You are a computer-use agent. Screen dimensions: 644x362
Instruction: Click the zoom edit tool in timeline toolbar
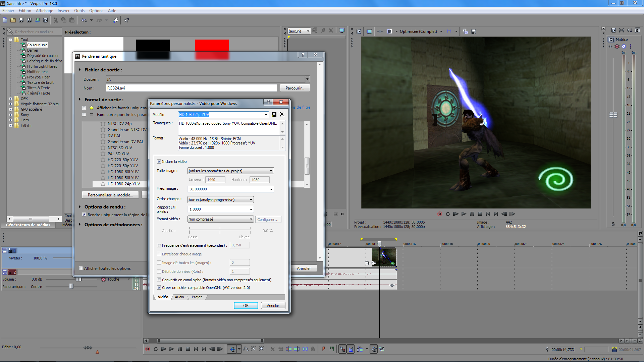(262, 349)
